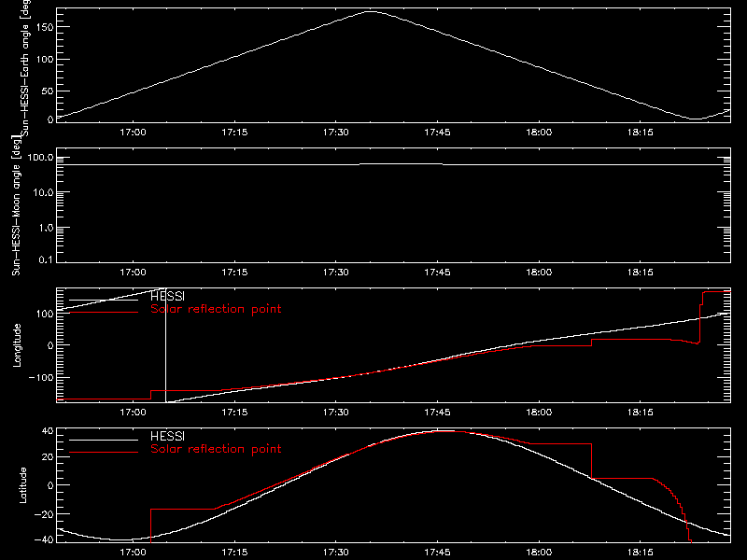Click 18:00 time label under Longitude plot

(x=539, y=413)
